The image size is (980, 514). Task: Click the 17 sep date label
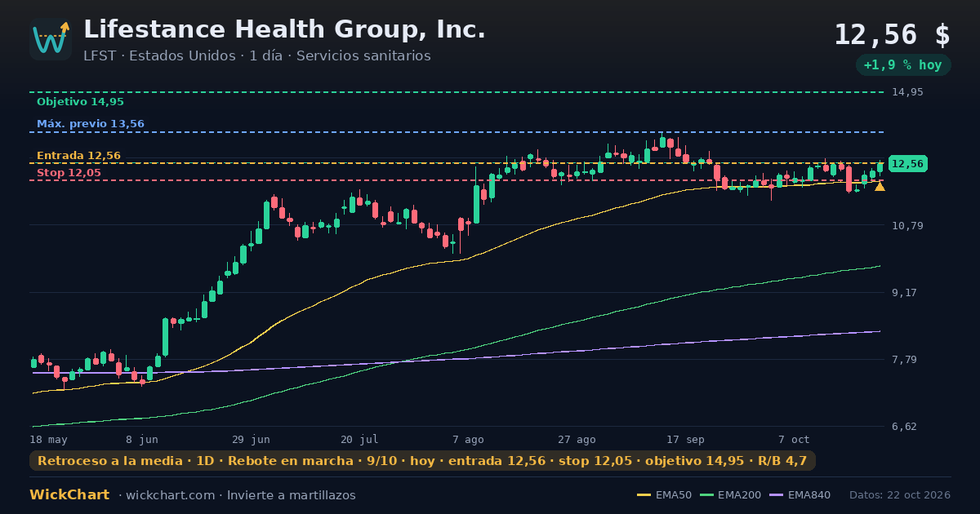coord(685,439)
